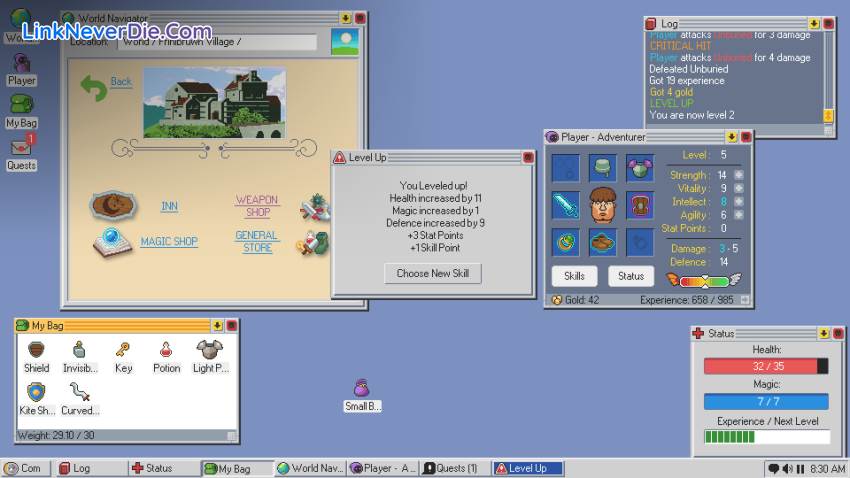
Task: Select the Invisibility potion in My Bag
Action: tap(80, 357)
